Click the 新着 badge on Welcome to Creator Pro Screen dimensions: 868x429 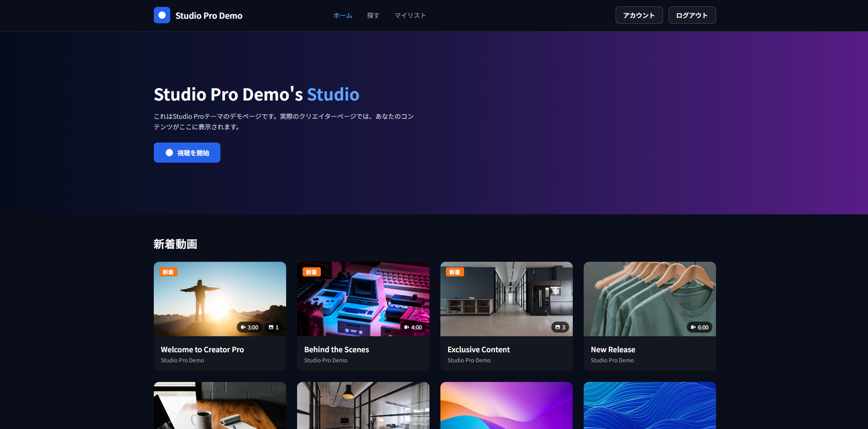168,272
